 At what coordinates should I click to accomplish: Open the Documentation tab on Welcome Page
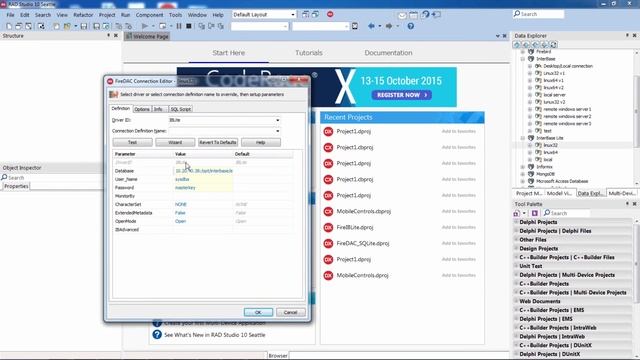[x=388, y=53]
